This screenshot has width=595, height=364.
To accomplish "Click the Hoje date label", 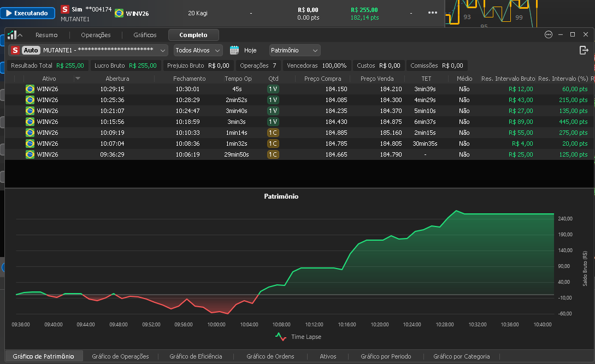I will [250, 50].
